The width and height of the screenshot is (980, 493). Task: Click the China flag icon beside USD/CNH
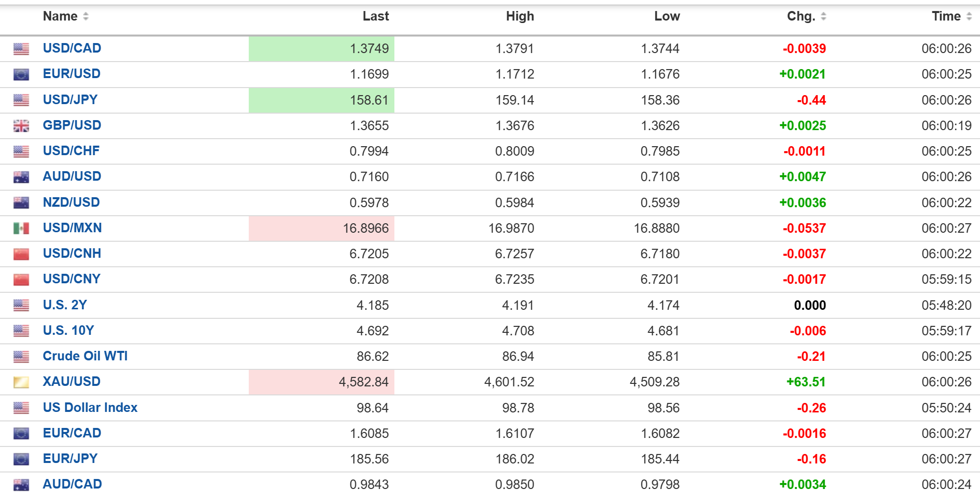click(x=21, y=254)
